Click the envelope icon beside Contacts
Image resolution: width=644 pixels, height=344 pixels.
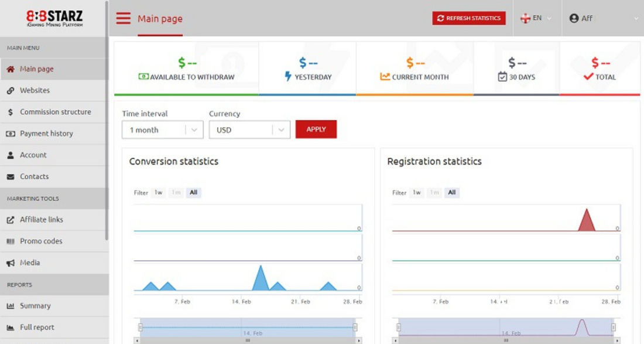[11, 177]
